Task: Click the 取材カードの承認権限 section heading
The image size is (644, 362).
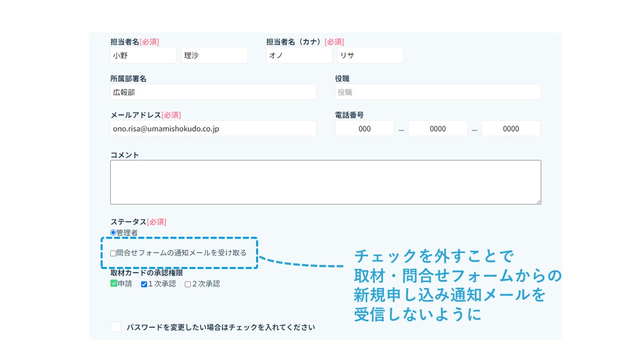Action: click(x=146, y=273)
